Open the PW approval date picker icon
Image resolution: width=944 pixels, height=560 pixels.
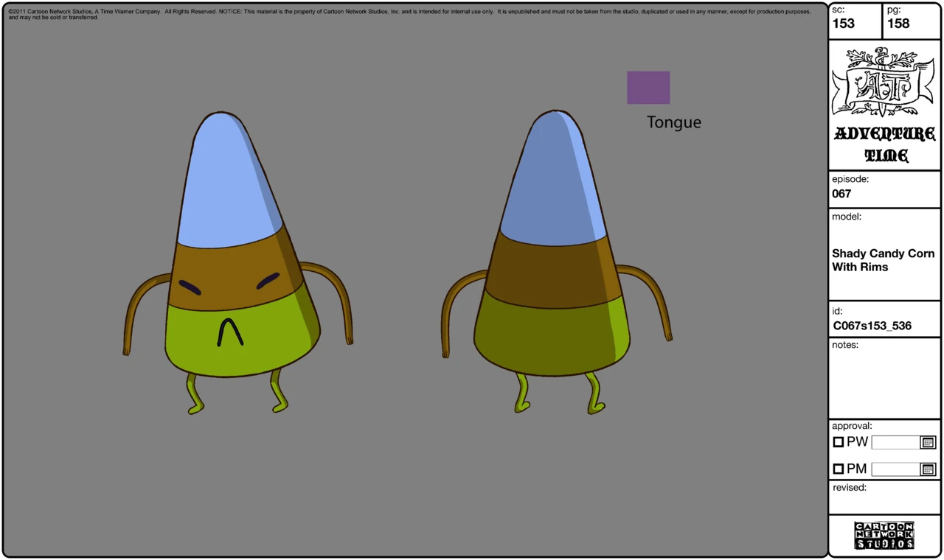pos(927,442)
